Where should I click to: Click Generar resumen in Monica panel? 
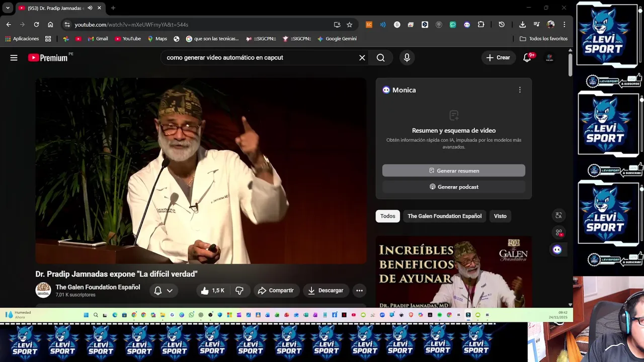453,171
